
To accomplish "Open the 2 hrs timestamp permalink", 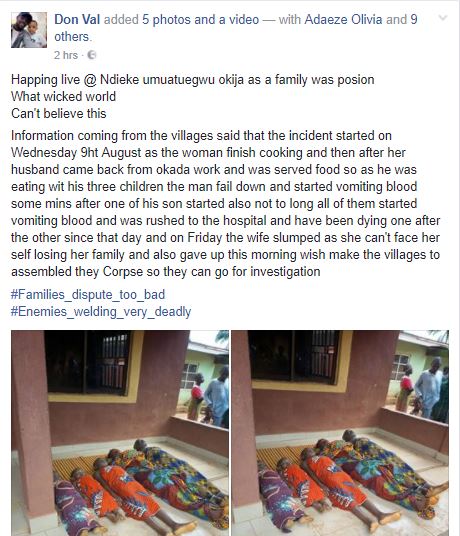I will (x=66, y=55).
